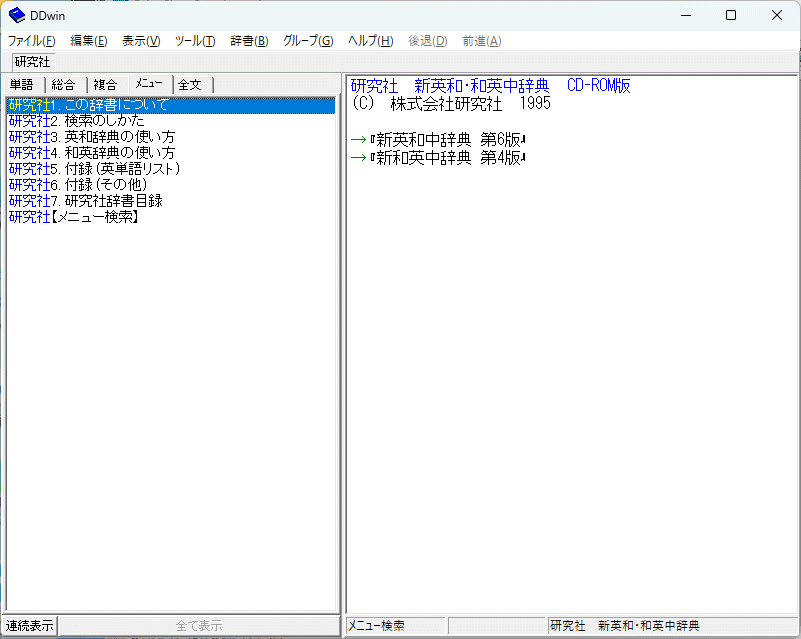Viewport: 801px width, 639px height.
Task: Maximize the DDwin window
Action: 731,15
